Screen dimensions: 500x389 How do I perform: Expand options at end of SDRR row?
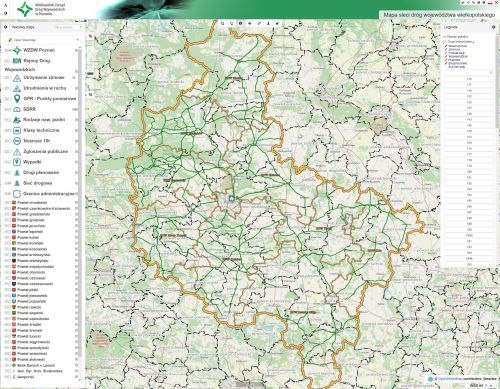pyautogui.click(x=76, y=109)
